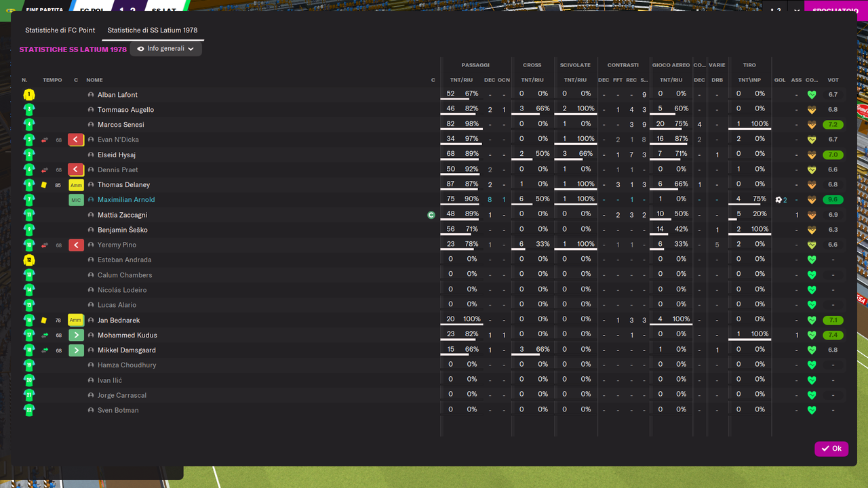Click the SCIVOLATE column group header
Viewport: 868px width, 488px height.
tap(575, 65)
